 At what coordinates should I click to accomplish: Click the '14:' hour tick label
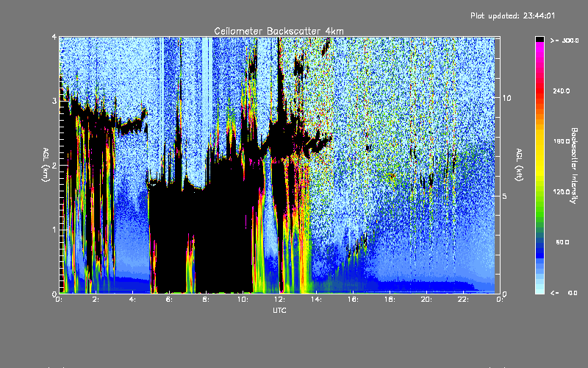click(316, 300)
